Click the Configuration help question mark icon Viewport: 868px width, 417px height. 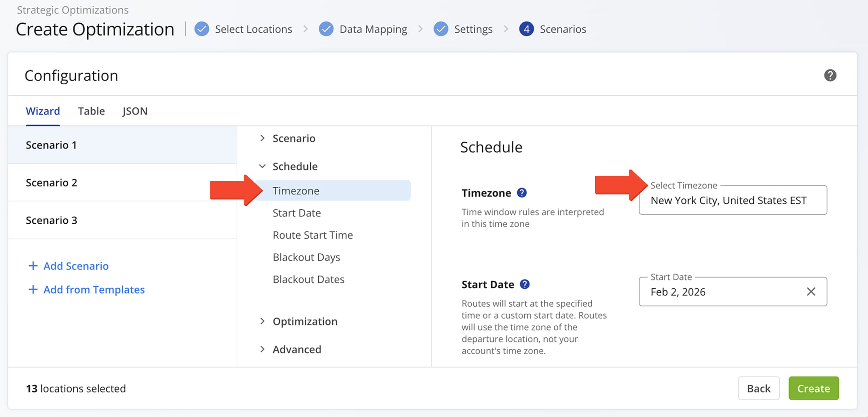coord(830,75)
